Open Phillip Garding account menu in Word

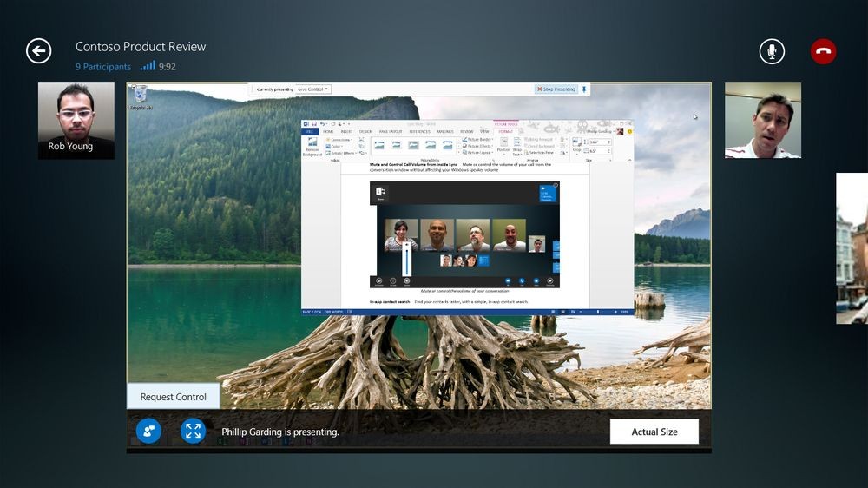click(601, 132)
